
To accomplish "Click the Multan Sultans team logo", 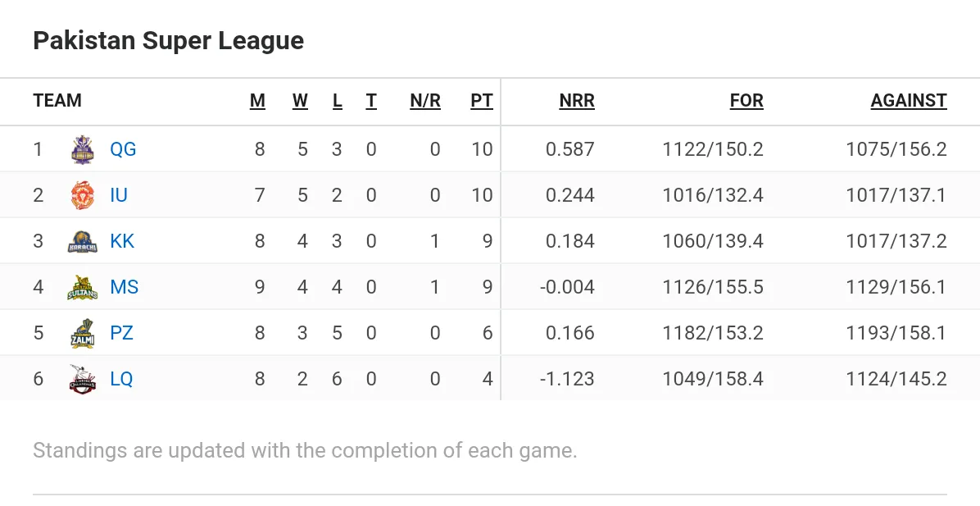I will coord(83,287).
